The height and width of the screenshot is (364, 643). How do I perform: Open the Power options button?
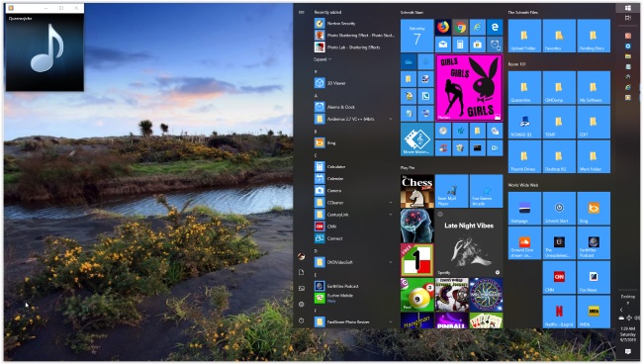pos(302,320)
